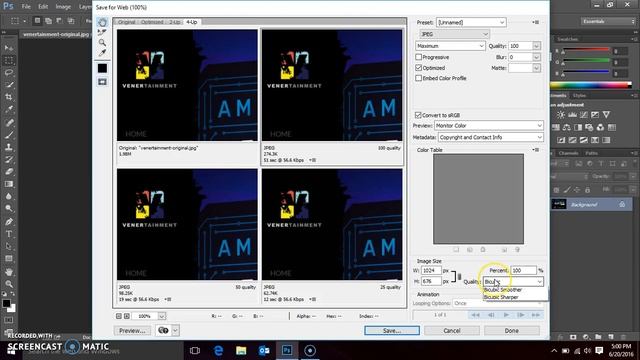Open Microsoft Edge from the taskbar

(x=218, y=350)
